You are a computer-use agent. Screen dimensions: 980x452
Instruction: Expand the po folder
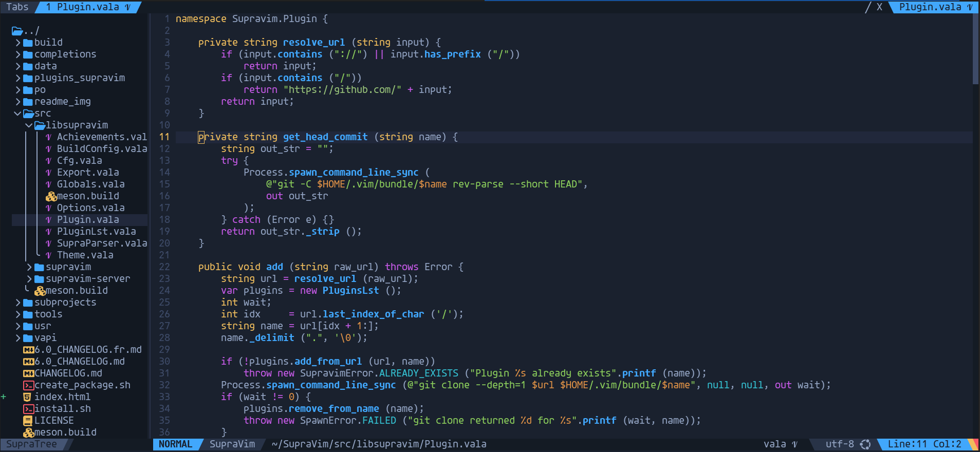18,90
